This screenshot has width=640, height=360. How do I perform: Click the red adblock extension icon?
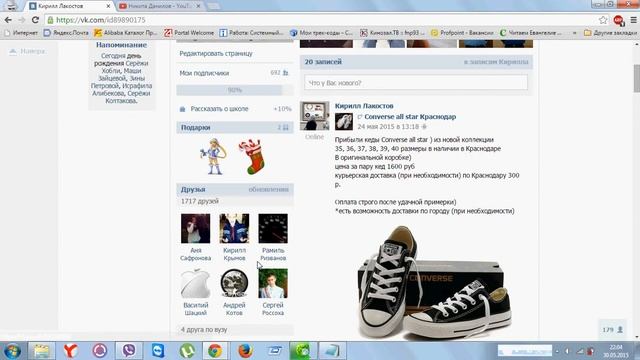618,20
